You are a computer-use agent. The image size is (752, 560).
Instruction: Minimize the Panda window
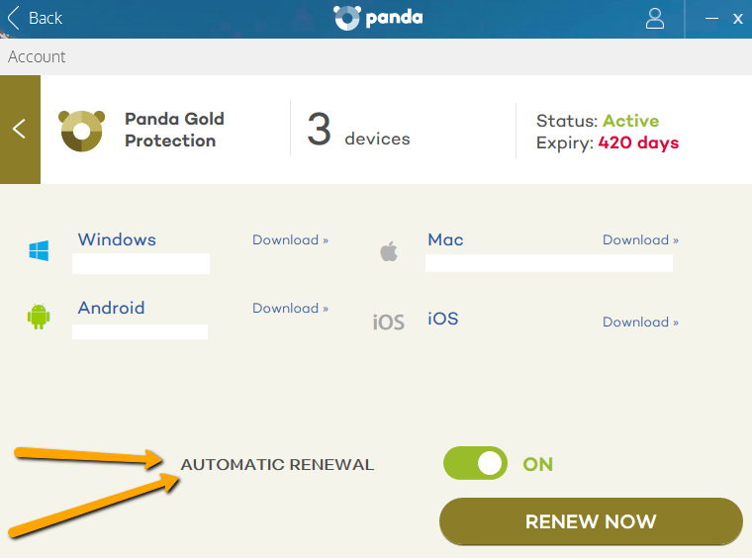[711, 19]
